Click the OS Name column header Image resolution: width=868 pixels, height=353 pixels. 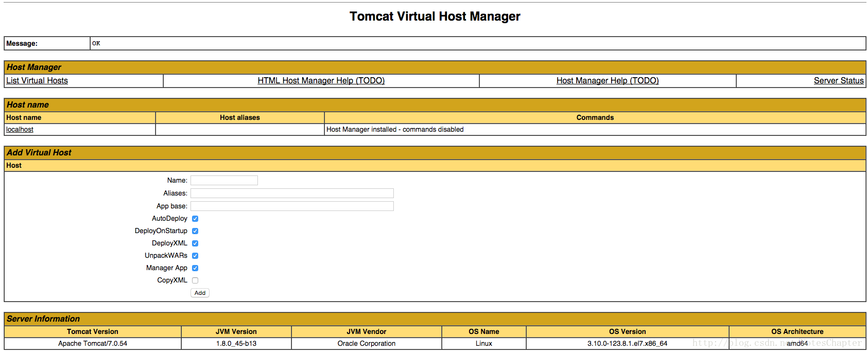point(484,332)
